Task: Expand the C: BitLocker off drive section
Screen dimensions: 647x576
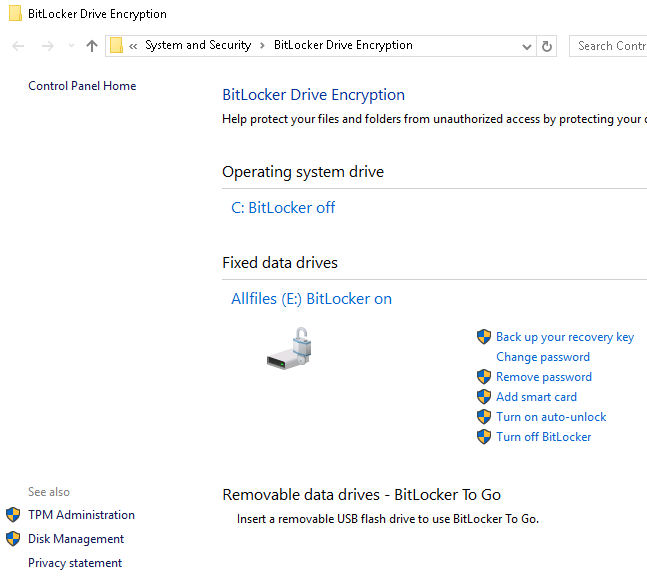Action: [283, 208]
